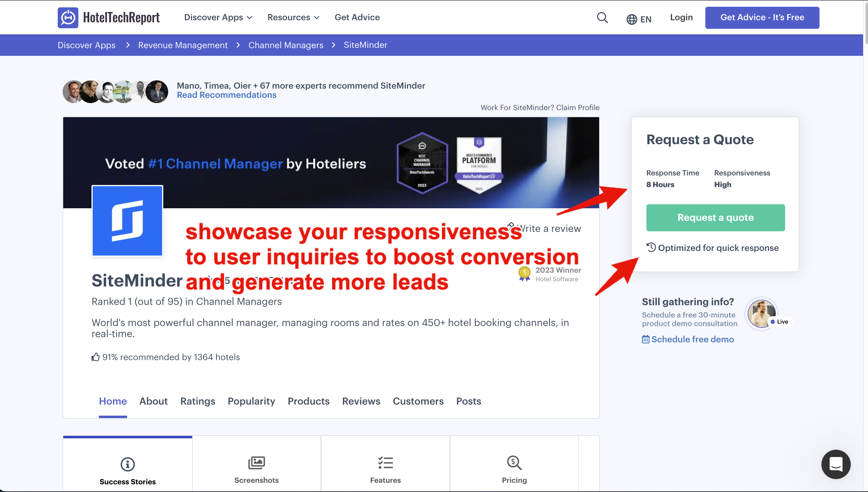Click the Pricing dollar magnifier icon
868x492 pixels.
point(514,463)
